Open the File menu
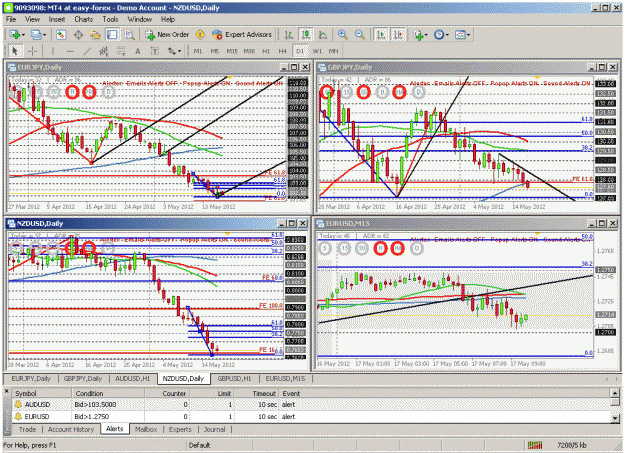The height and width of the screenshot is (453, 625). 11,19
